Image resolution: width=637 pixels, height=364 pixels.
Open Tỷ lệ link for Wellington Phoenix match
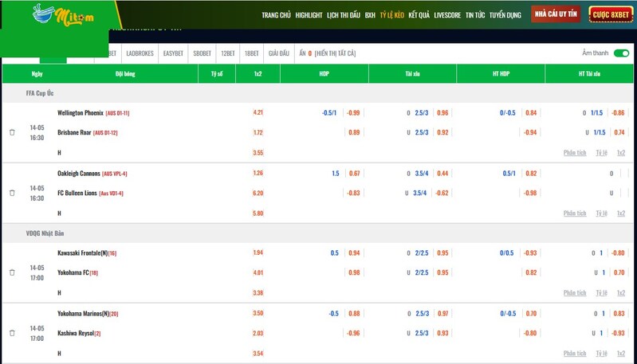click(602, 153)
